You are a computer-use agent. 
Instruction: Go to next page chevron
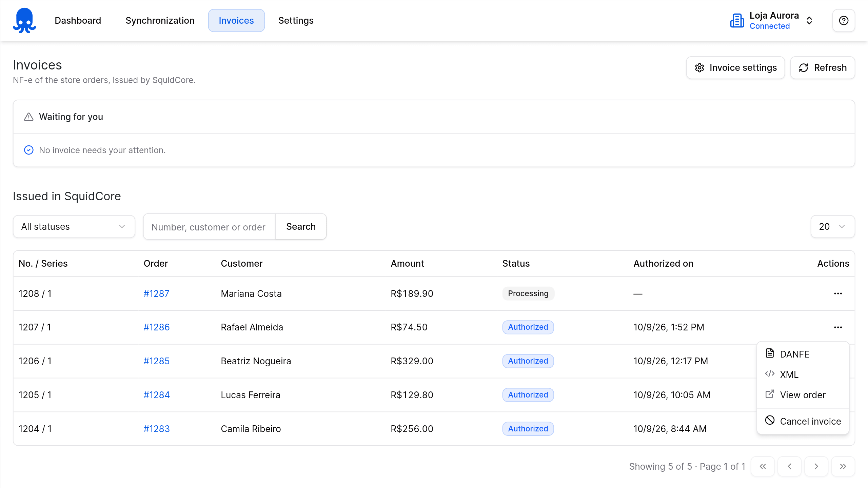click(x=816, y=466)
